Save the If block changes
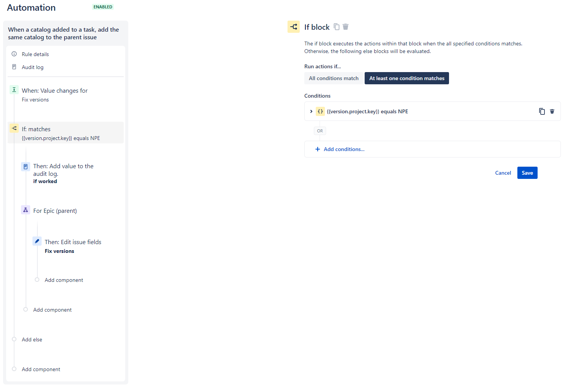 point(527,173)
